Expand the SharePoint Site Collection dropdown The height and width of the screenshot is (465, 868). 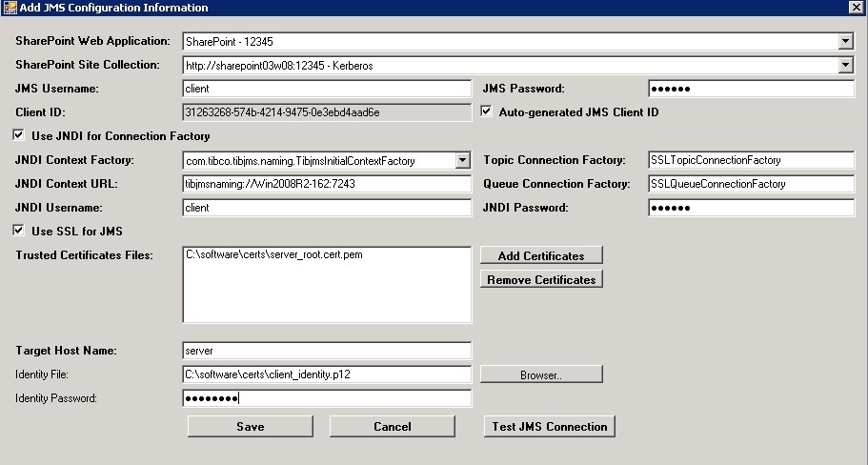coord(845,66)
